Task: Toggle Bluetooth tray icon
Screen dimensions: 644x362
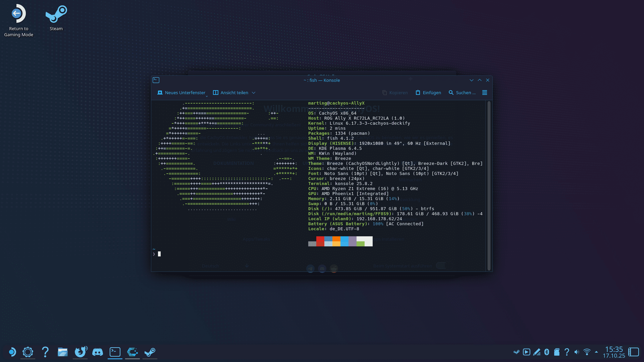Action: click(547, 352)
